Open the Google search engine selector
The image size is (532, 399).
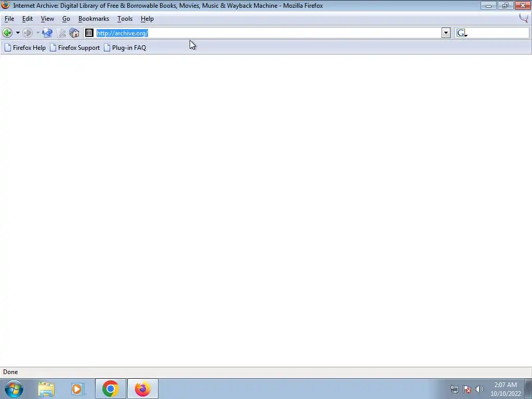[462, 33]
